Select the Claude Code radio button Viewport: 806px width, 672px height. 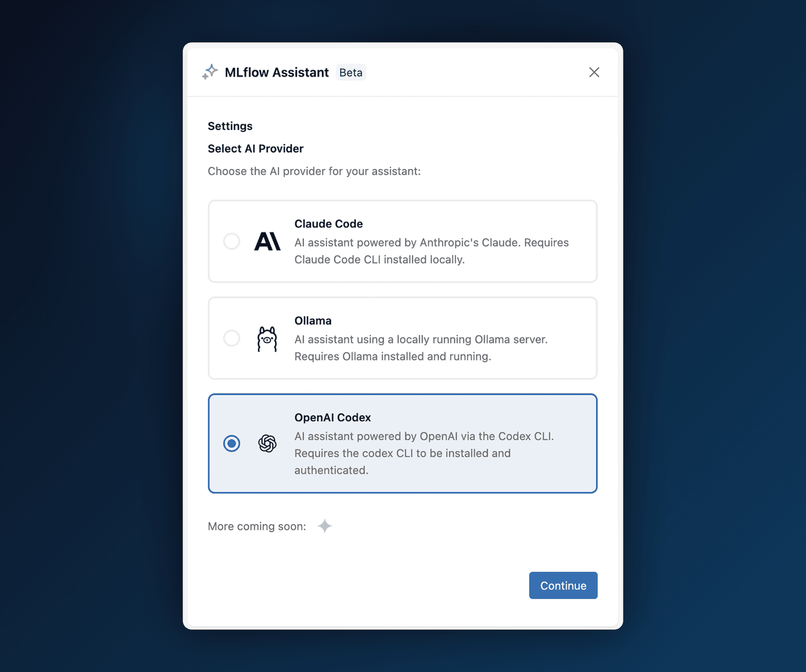(x=231, y=242)
